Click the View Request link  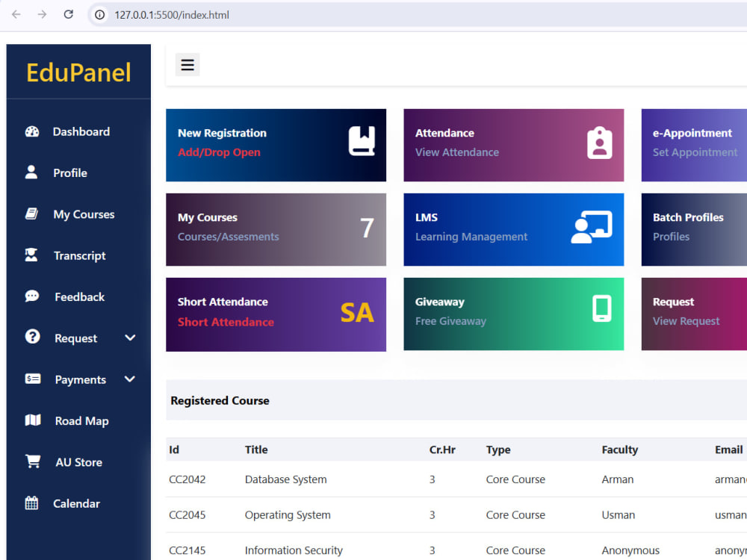click(686, 321)
